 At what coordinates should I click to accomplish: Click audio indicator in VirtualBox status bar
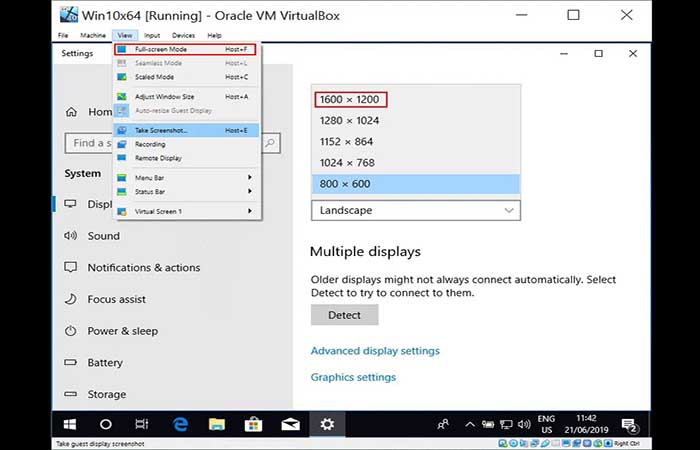tap(524, 443)
